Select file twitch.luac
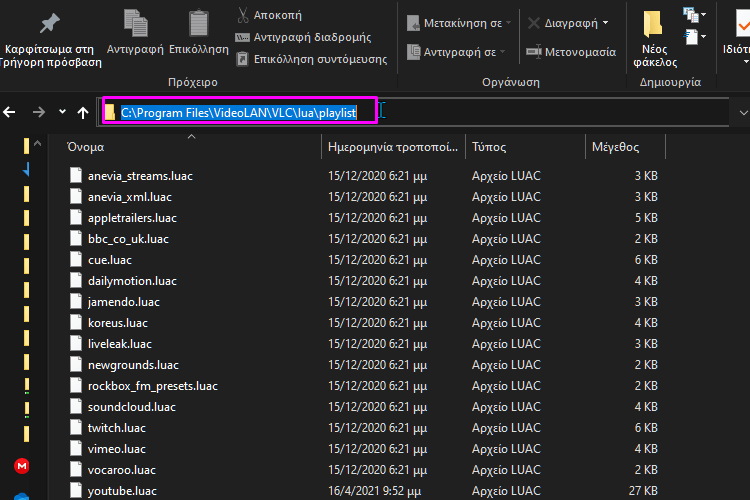This screenshot has width=750, height=500. pyautogui.click(x=117, y=428)
